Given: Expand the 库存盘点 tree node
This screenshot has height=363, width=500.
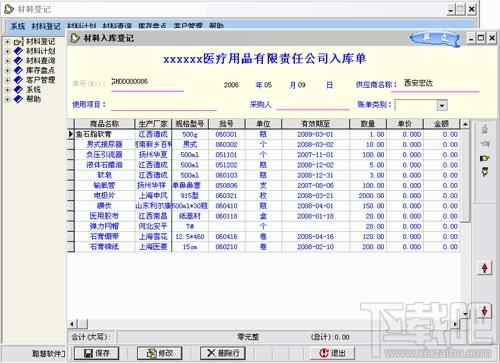Looking at the screenshot, I should (7, 71).
